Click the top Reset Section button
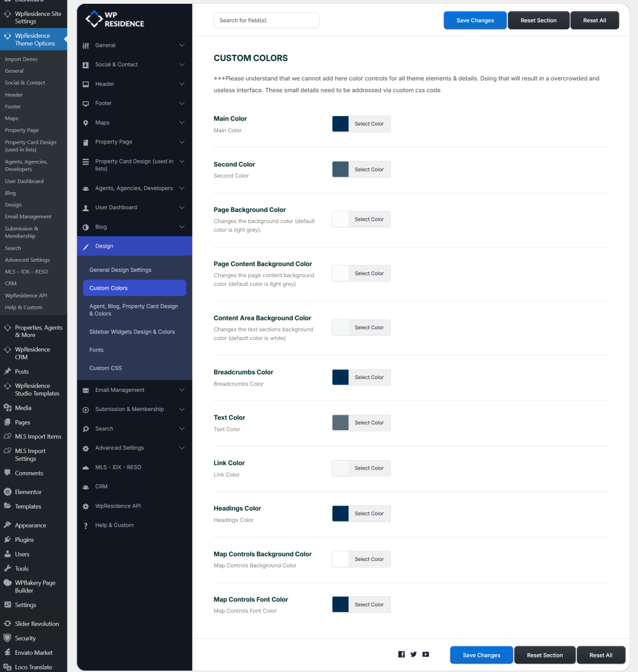The image size is (638, 672). pos(538,20)
